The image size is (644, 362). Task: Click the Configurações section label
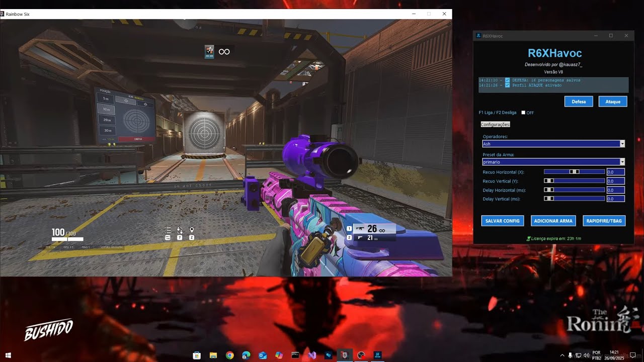(x=496, y=124)
